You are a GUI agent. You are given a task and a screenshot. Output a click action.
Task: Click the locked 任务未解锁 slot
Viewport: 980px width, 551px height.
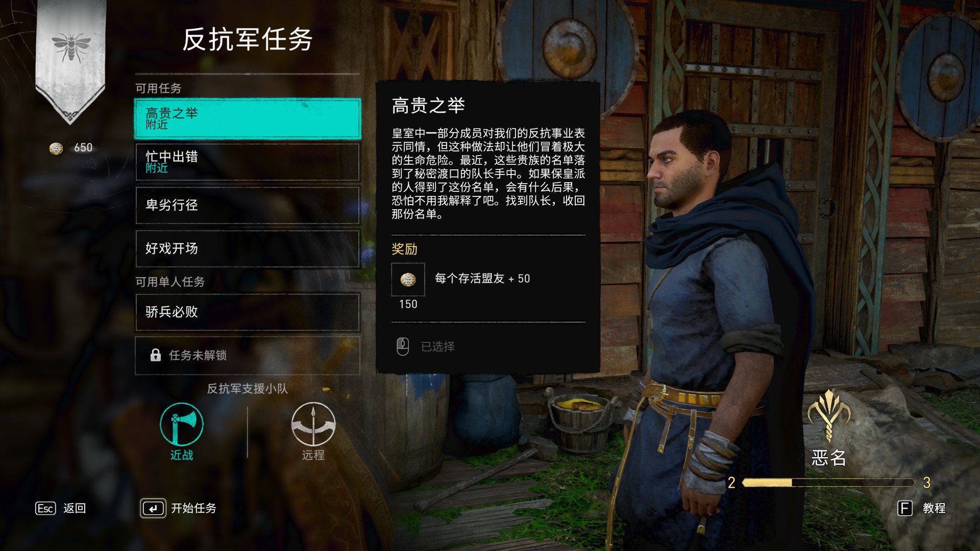coord(248,356)
